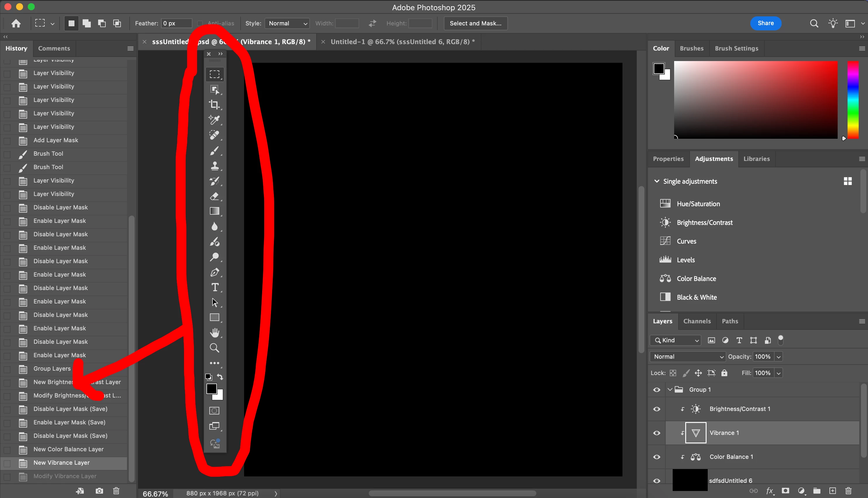
Task: Hide the Group 1 layer
Action: coord(656,390)
